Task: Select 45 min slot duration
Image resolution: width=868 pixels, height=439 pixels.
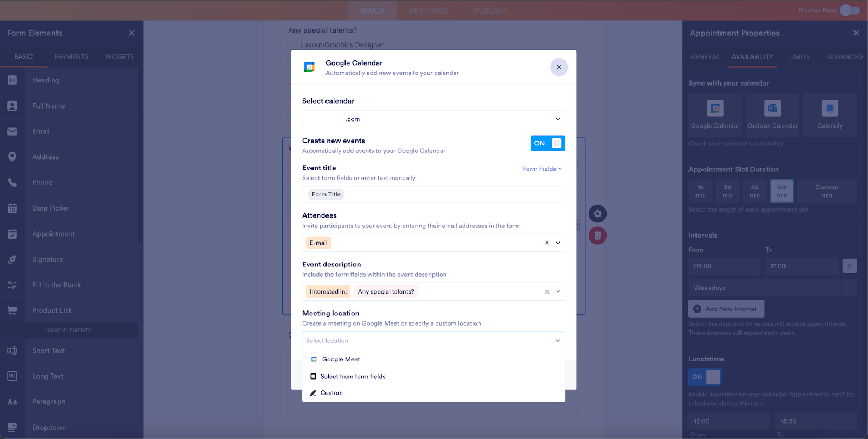Action: (755, 191)
